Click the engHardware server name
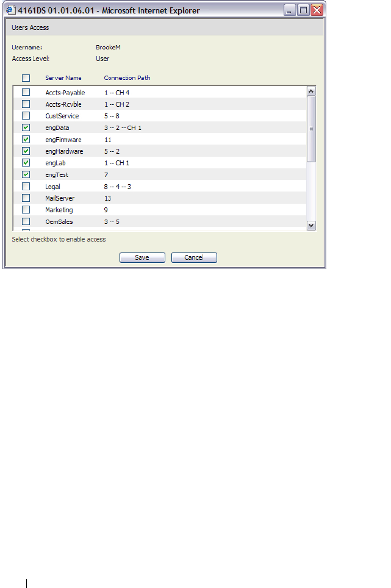The image size is (391, 588). tap(64, 151)
